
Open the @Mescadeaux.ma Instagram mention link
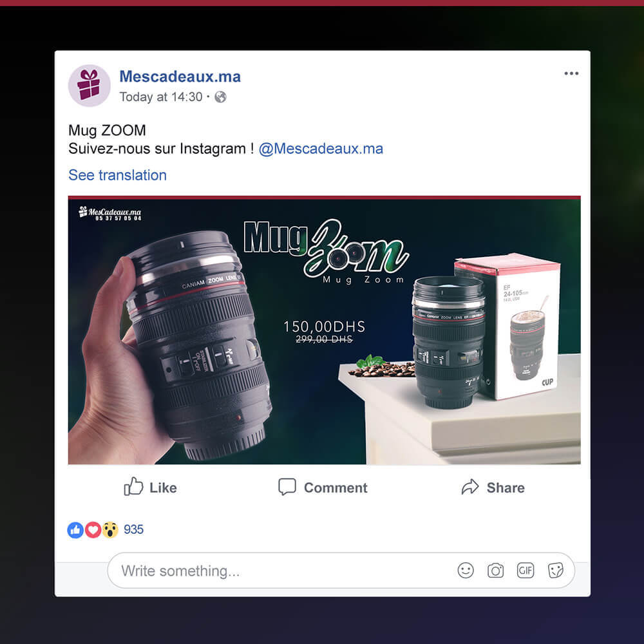pos(321,149)
